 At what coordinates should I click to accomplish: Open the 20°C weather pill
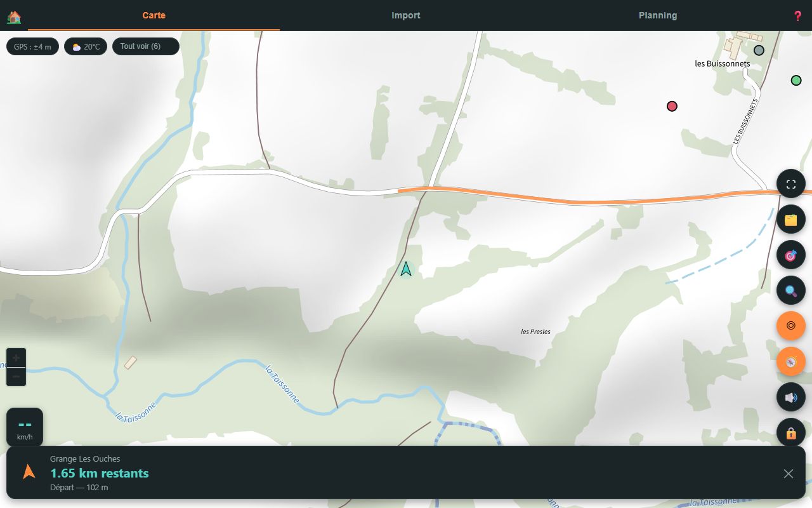point(86,46)
